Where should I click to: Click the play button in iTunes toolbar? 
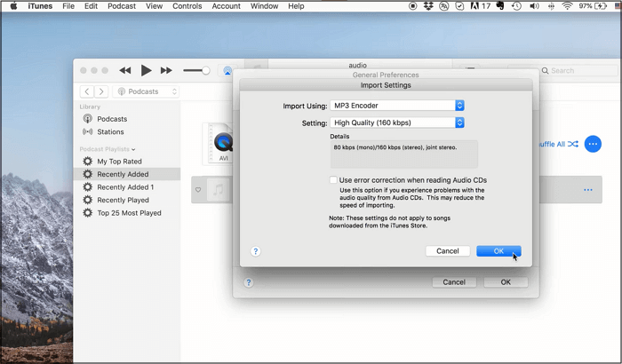click(147, 70)
